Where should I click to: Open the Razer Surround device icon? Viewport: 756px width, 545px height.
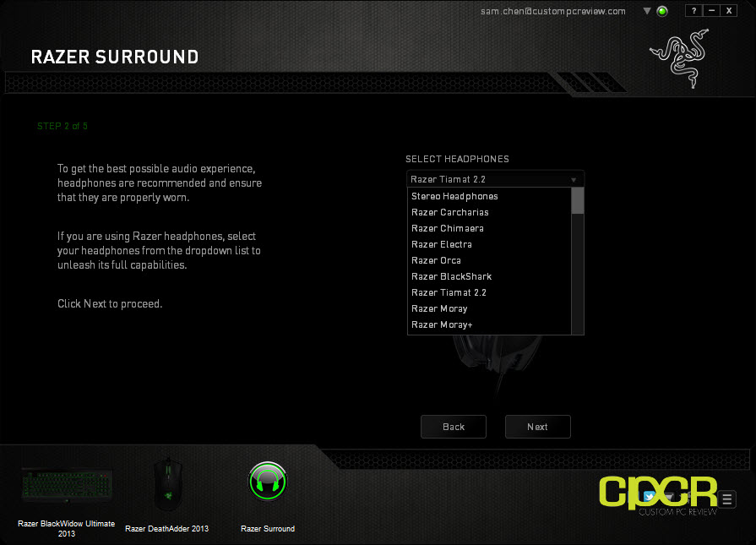[268, 482]
